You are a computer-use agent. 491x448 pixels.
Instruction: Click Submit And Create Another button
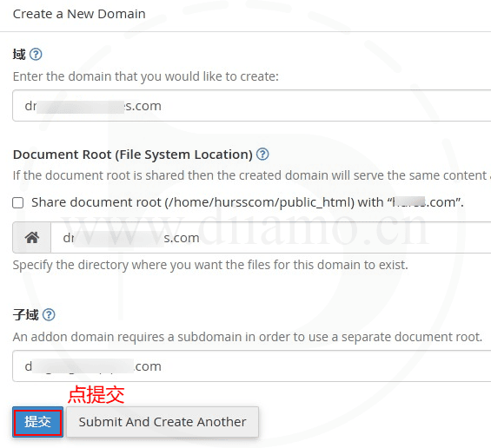(x=163, y=422)
